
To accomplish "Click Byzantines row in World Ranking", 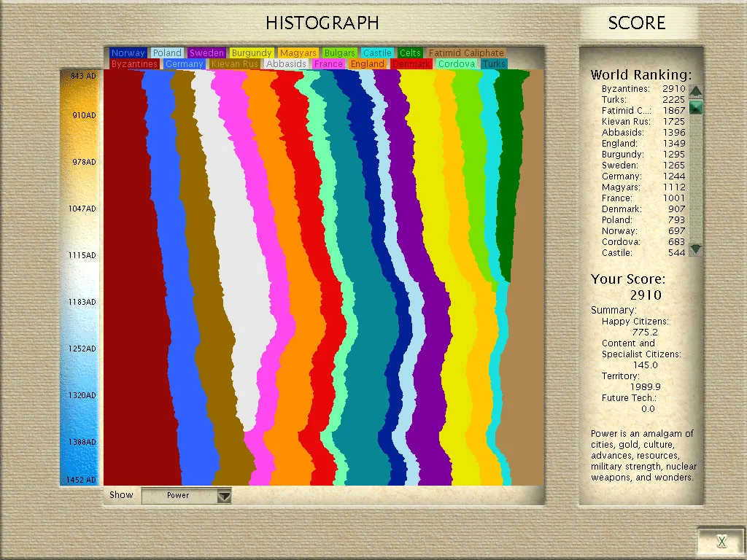I will point(643,88).
